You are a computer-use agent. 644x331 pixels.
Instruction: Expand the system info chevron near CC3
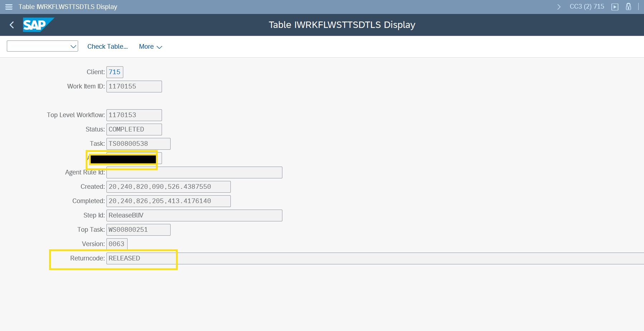coord(559,7)
